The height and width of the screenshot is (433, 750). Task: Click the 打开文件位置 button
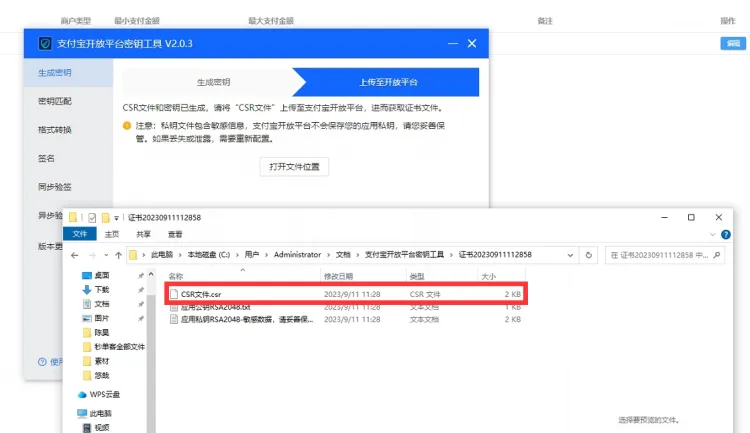point(294,167)
